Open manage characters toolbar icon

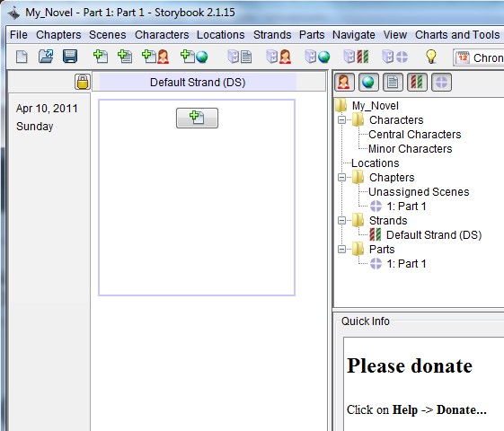tap(279, 57)
